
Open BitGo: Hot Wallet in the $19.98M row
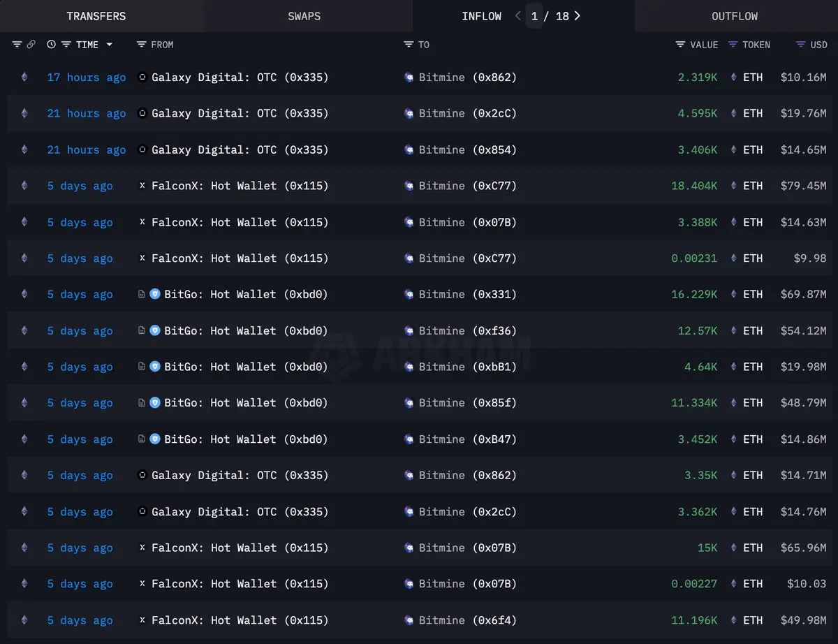[246, 367]
